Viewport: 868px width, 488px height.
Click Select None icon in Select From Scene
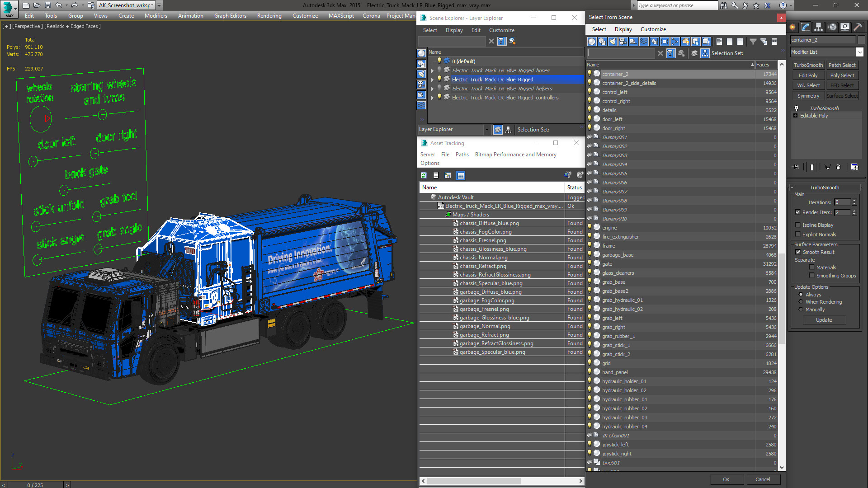coord(730,42)
